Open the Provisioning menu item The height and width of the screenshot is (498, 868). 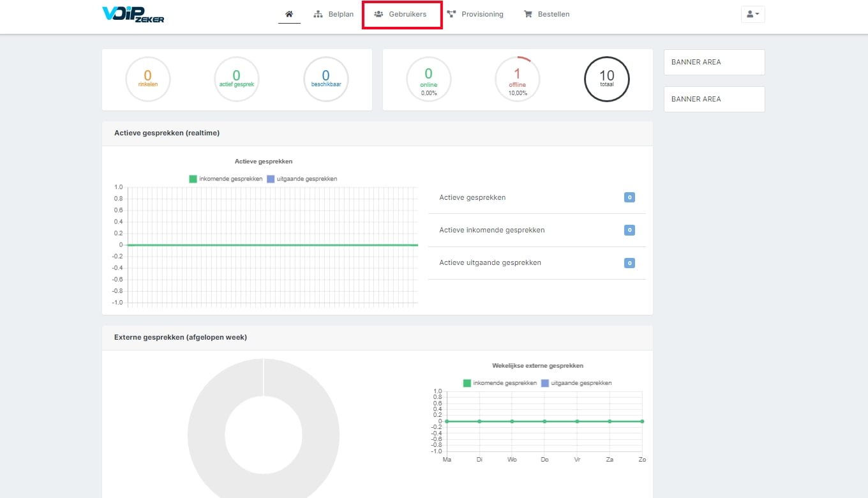pos(475,14)
